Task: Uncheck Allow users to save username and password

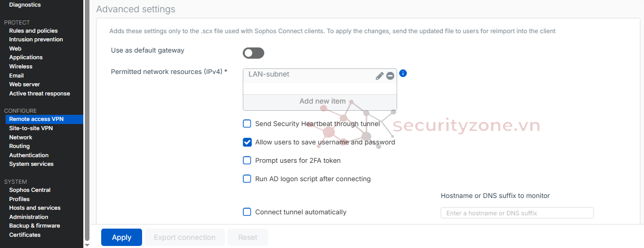Action: 247,142
